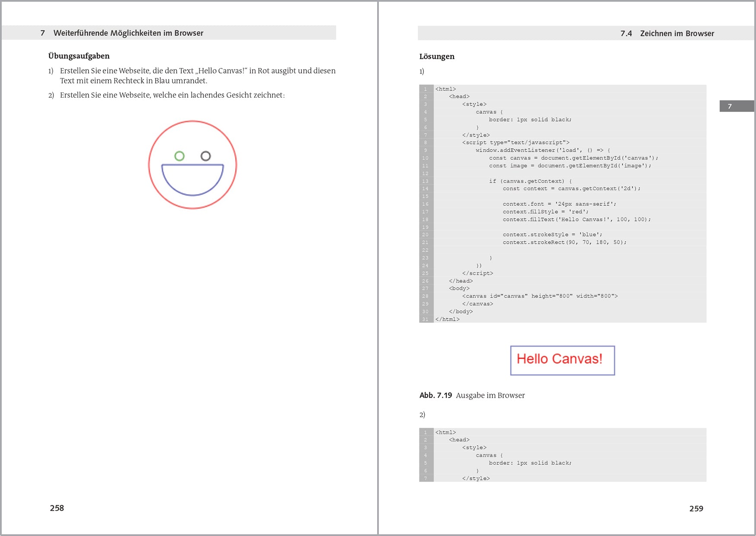Click the caption "Abb. 7.19 Ausgabe im Browser"
The width and height of the screenshot is (756, 536).
(x=471, y=395)
